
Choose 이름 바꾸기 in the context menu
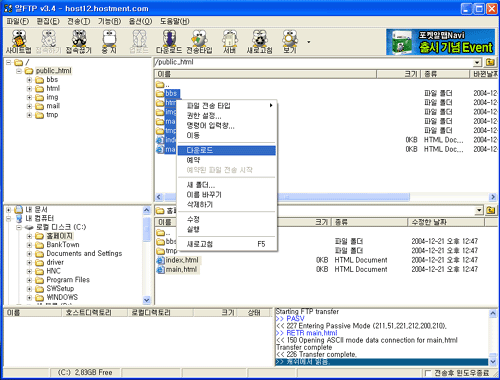227,195
